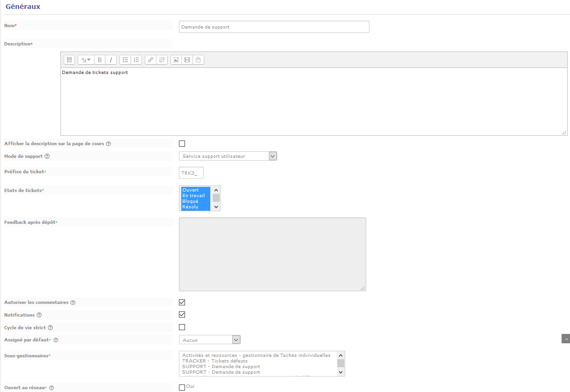Open help for Mode de support
The height and width of the screenshot is (392, 570).
[x=47, y=156]
